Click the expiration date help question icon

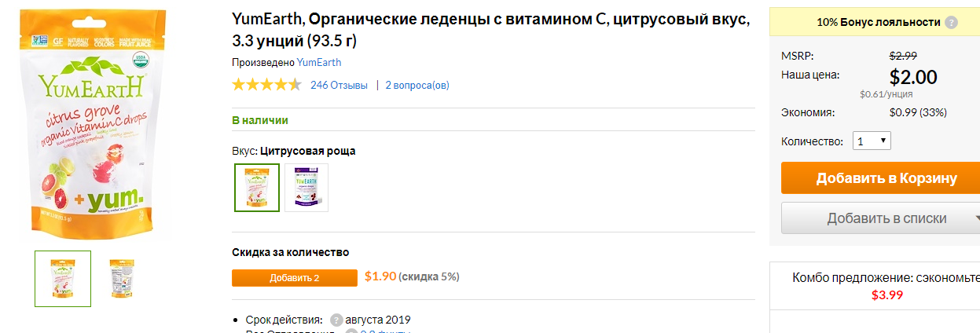[x=336, y=320]
